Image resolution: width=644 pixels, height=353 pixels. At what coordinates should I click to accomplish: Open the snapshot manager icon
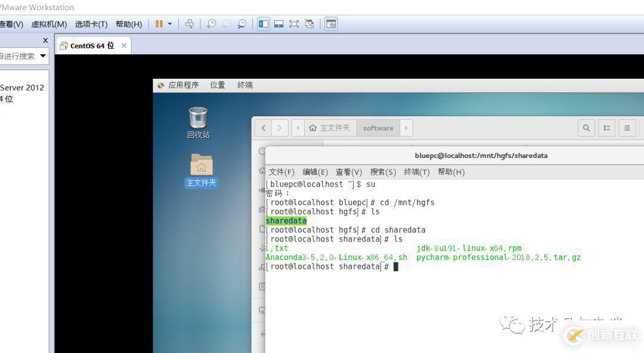[x=242, y=24]
